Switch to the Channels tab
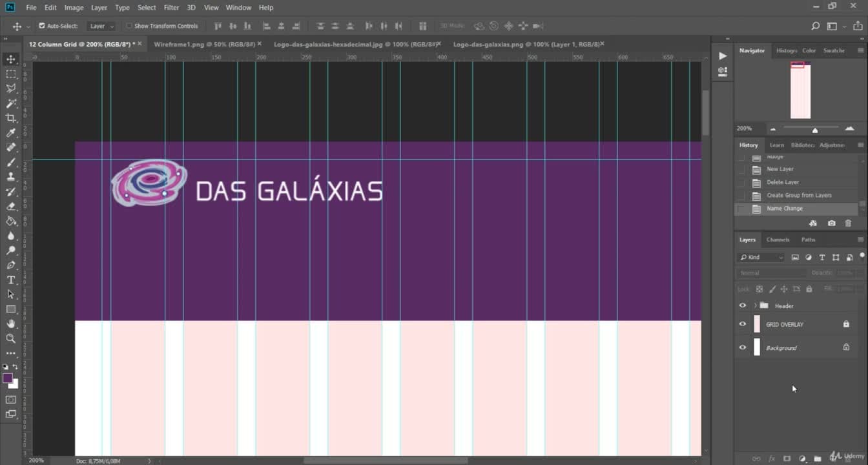This screenshot has width=868, height=465. pos(778,240)
